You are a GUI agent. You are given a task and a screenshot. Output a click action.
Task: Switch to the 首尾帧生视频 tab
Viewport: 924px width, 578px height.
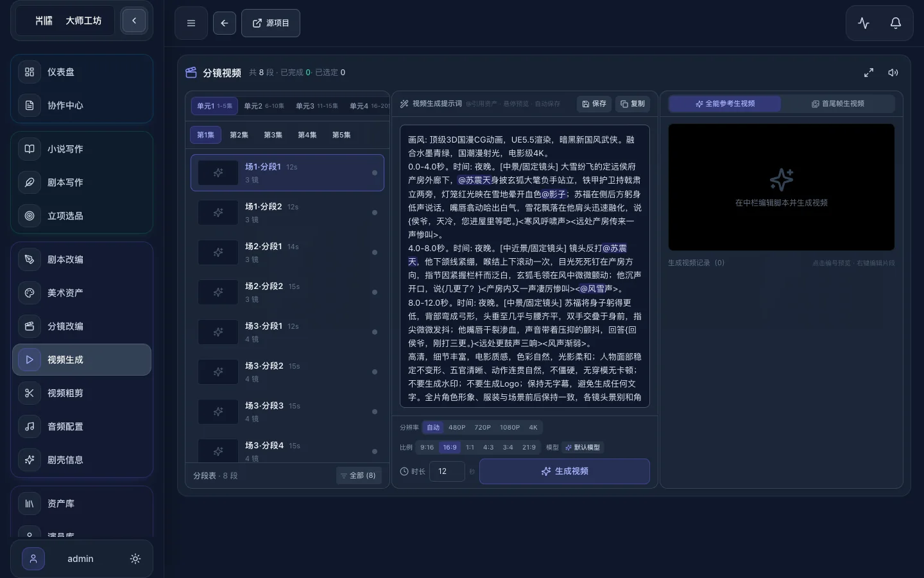[x=838, y=103]
